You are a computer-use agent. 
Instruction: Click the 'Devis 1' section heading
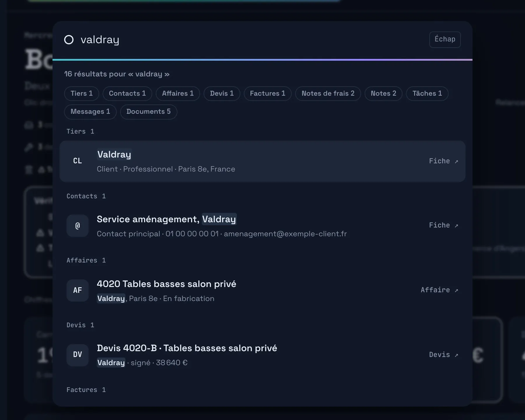[x=80, y=325]
